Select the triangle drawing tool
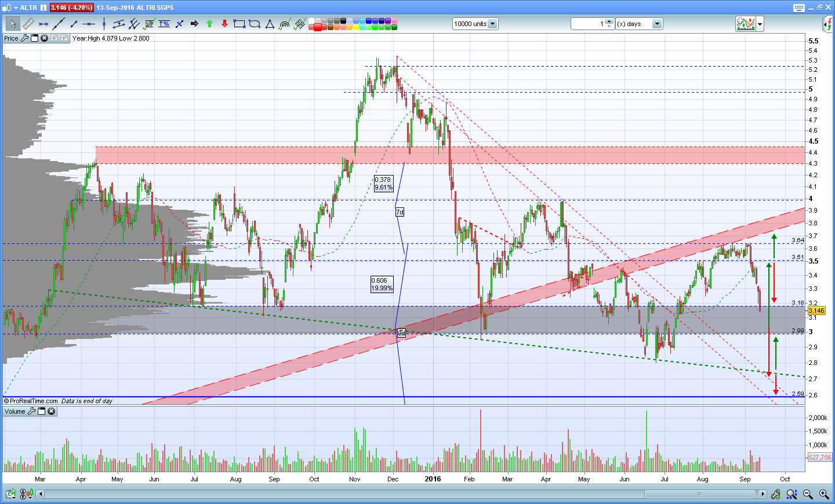The width and height of the screenshot is (835, 504). click(x=270, y=24)
